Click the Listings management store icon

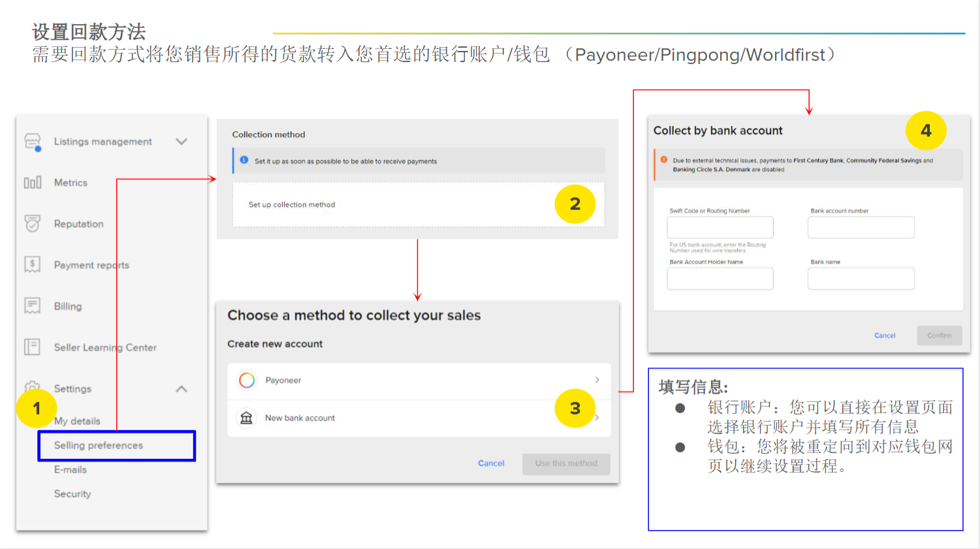pos(33,142)
